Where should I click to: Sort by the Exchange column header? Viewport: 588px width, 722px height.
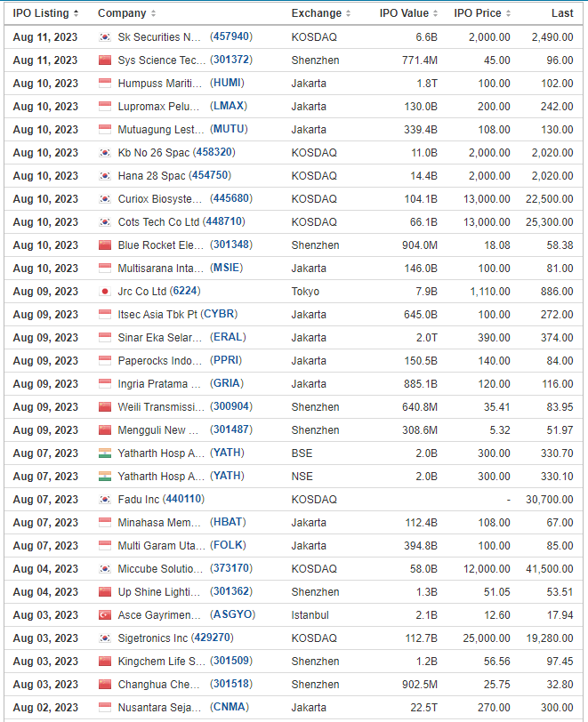pyautogui.click(x=321, y=13)
